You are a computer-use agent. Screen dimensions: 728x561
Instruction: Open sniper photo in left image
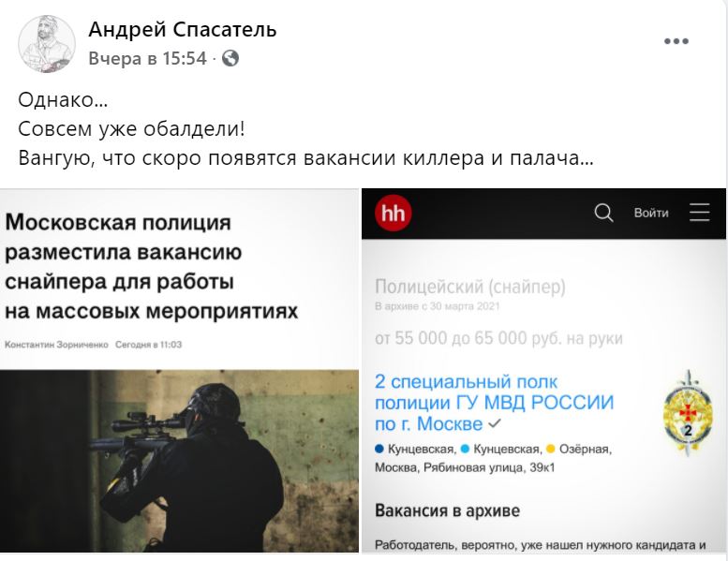click(x=179, y=461)
